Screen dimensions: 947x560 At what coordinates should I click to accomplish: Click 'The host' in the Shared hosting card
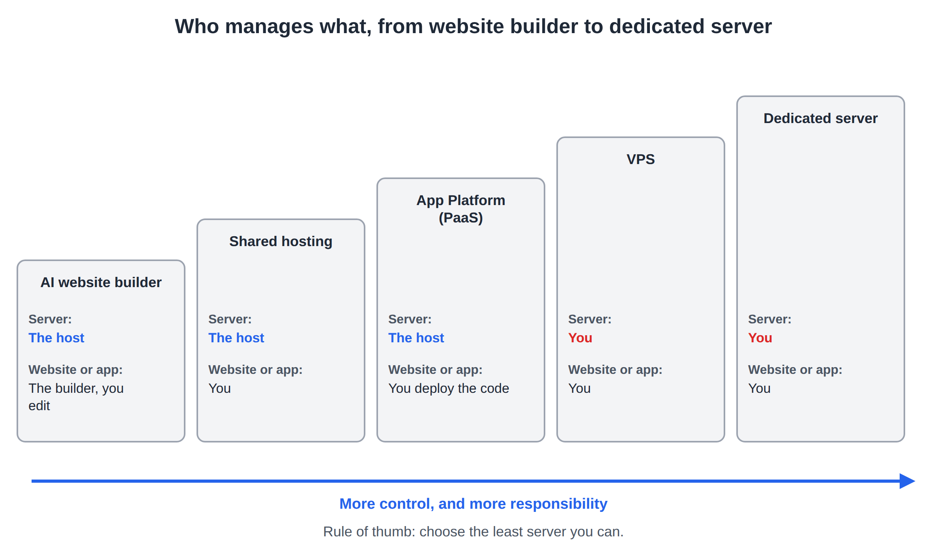click(x=236, y=338)
